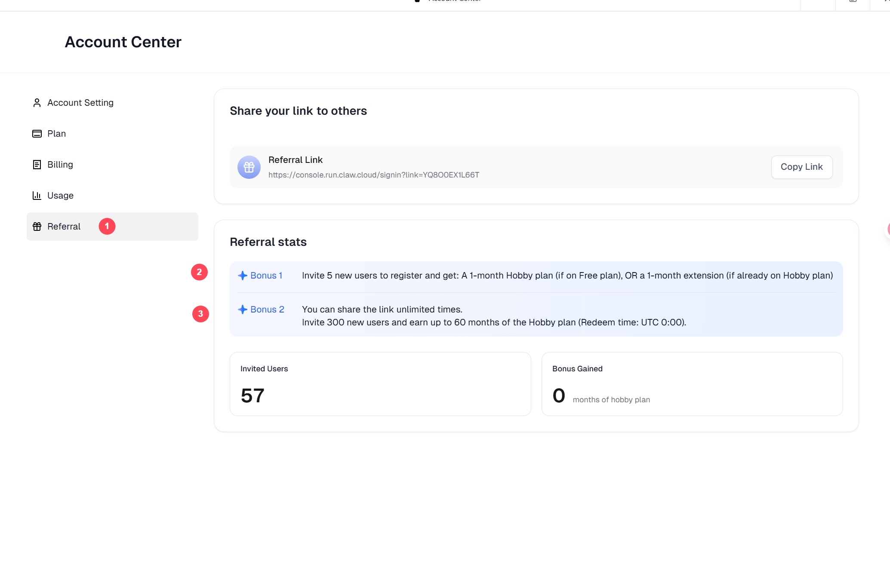890x588 pixels.
Task: Go to the Billing section
Action: tap(60, 165)
